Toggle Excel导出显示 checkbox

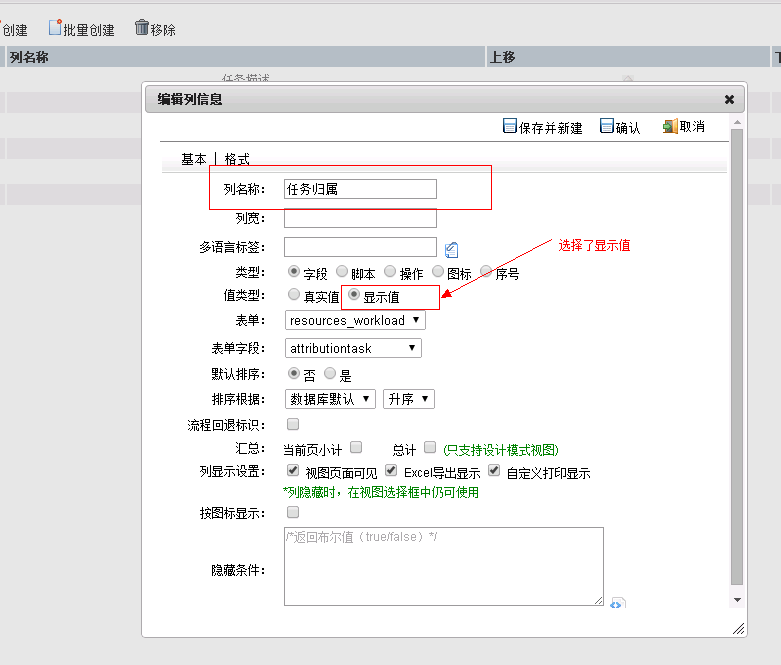pyautogui.click(x=391, y=470)
